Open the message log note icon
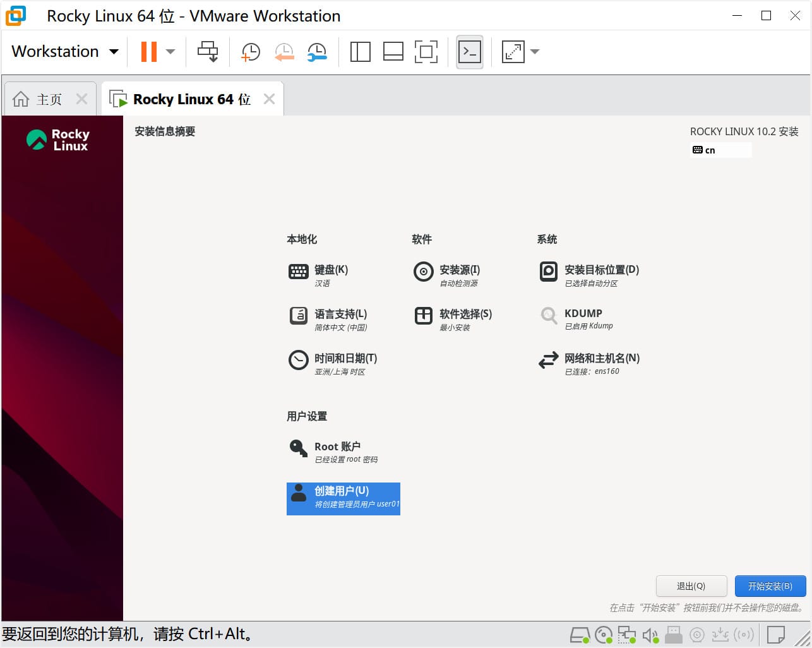This screenshot has height=648, width=812. (x=776, y=634)
